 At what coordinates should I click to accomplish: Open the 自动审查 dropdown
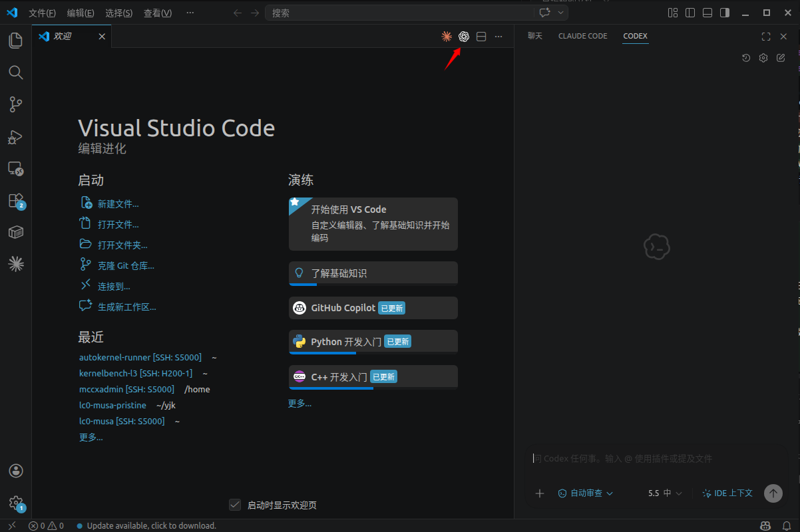[585, 493]
